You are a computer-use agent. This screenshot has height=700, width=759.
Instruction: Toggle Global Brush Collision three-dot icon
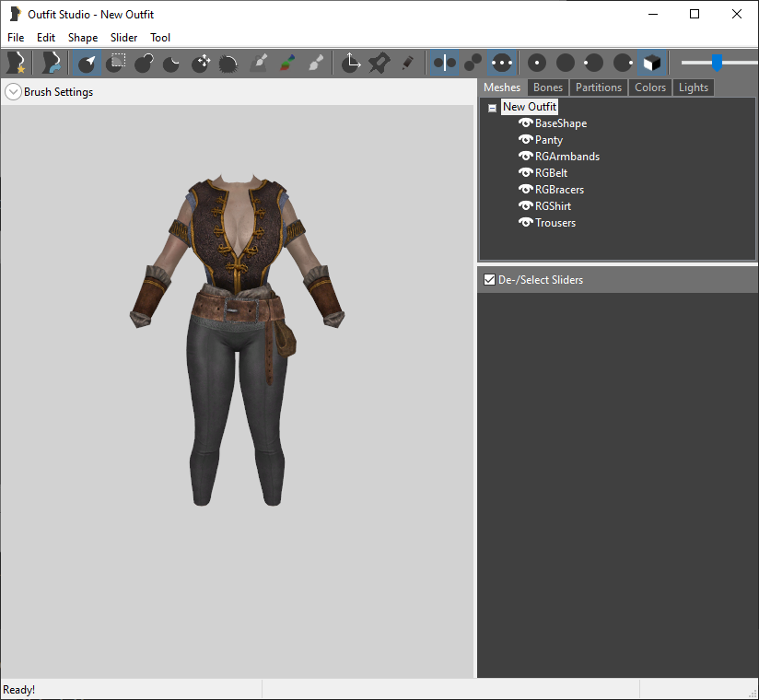click(x=502, y=63)
